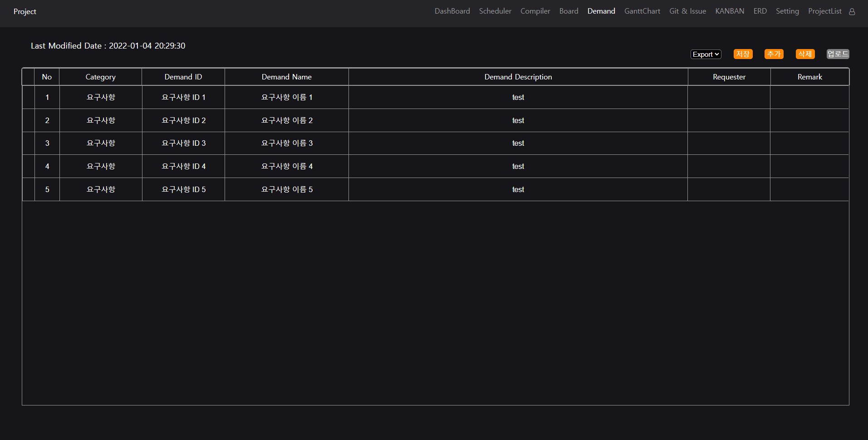868x440 pixels.
Task: Switch to the Board view
Action: (569, 11)
